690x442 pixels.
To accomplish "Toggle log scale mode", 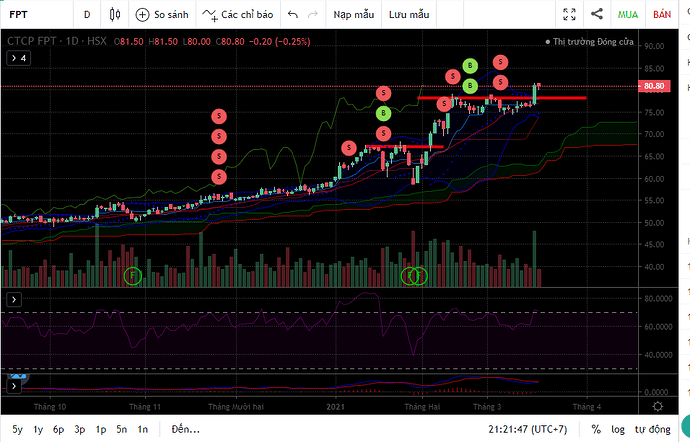I will pyautogui.click(x=618, y=429).
